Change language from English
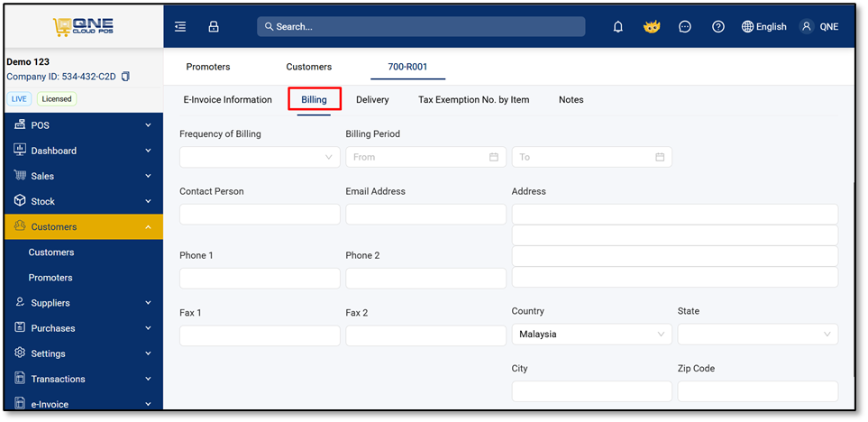868x422 pixels. 764,26
